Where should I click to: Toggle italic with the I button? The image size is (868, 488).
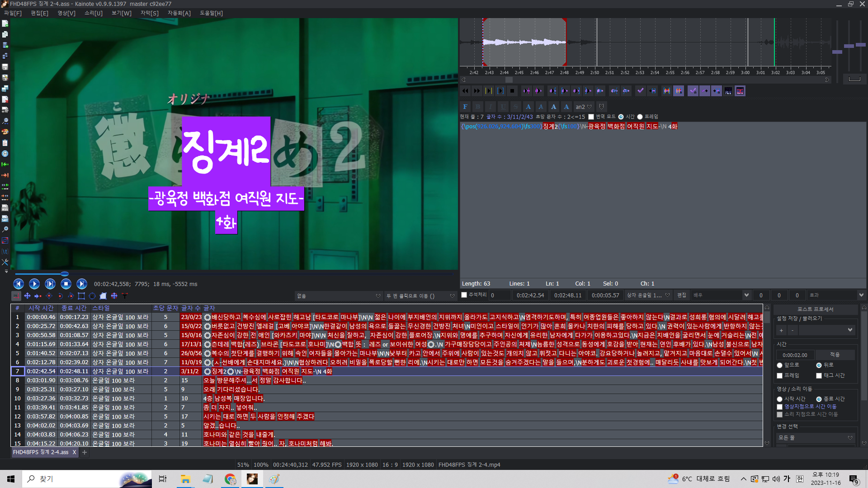491,107
